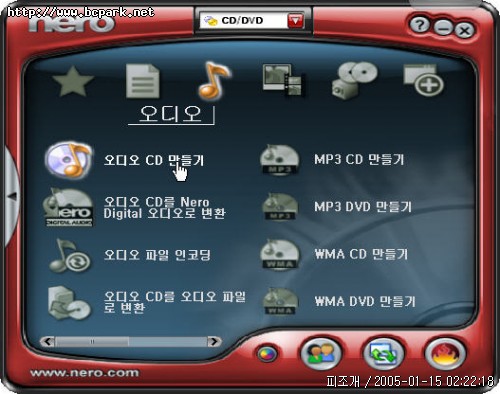Select 오디오 CD를 Nero Digital 오디오로 변환
This screenshot has height=394, width=500.
coord(164,207)
